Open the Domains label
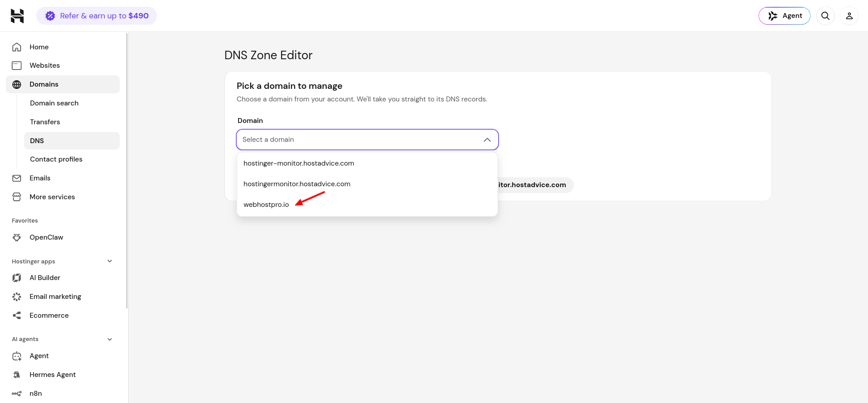The width and height of the screenshot is (868, 403). pos(44,84)
